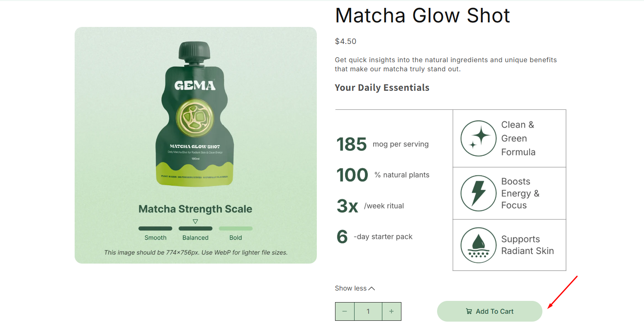Image resolution: width=644 pixels, height=327 pixels.
Task: Click the sparkle Clean & Green Formula icon
Action: point(478,138)
